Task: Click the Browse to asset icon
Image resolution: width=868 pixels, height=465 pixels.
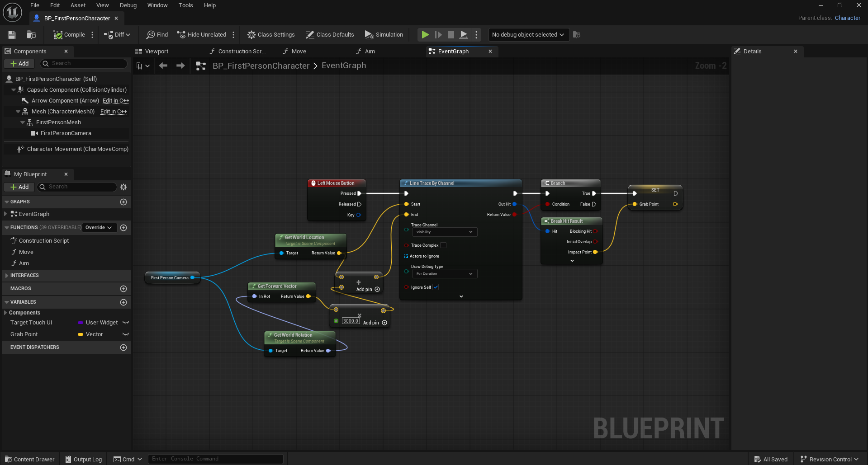Action: pos(31,35)
